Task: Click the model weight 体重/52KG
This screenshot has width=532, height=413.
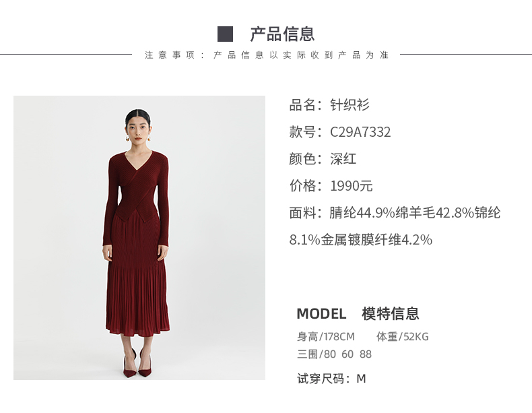Action: (x=403, y=337)
